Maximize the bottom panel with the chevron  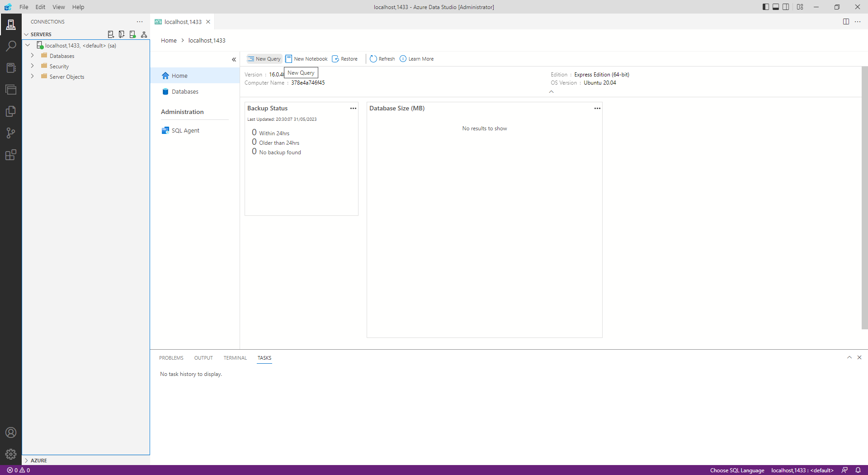coord(849,357)
